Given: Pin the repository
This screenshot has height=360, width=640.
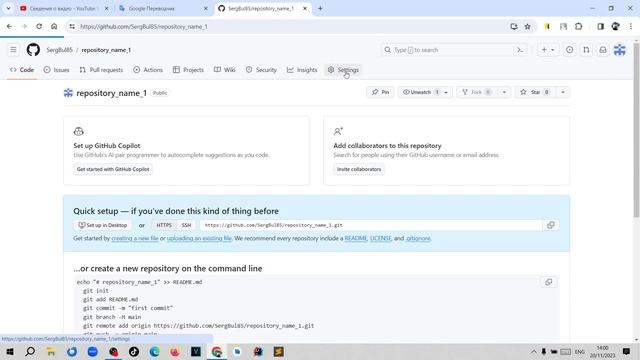Looking at the screenshot, I should tap(380, 92).
